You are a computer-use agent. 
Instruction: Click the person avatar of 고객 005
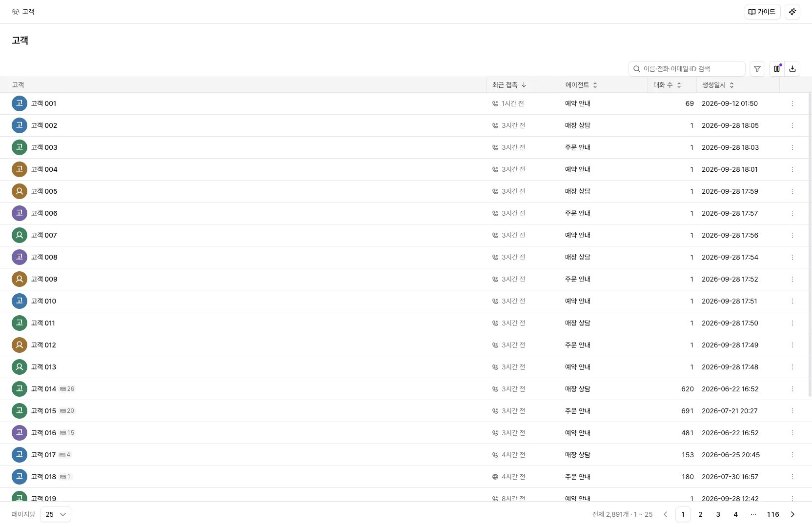tap(20, 191)
